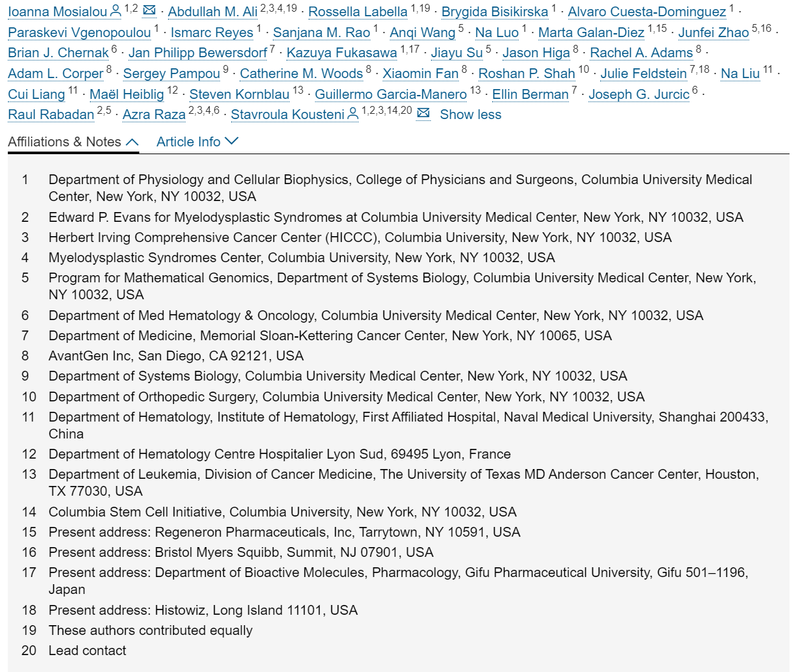Click the person icon beside Stavroula Kousteni
Viewport: 798px width, 672px height.
point(353,114)
